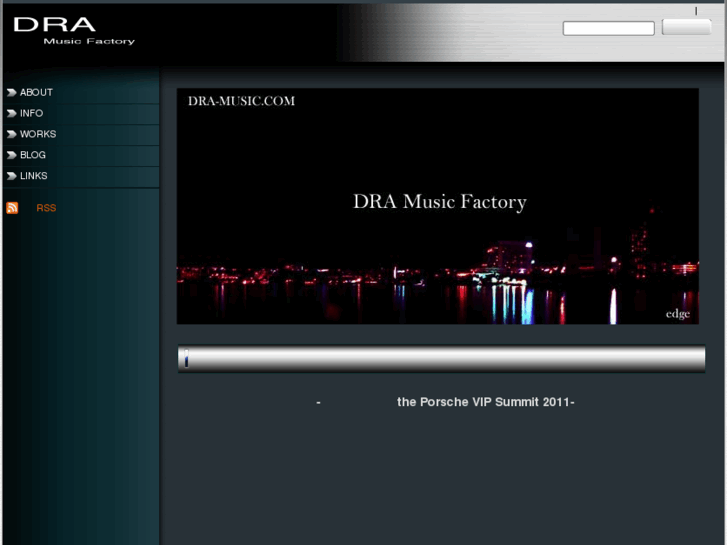Click the arrow icon beside INFO
The width and height of the screenshot is (727, 545).
pos(12,114)
